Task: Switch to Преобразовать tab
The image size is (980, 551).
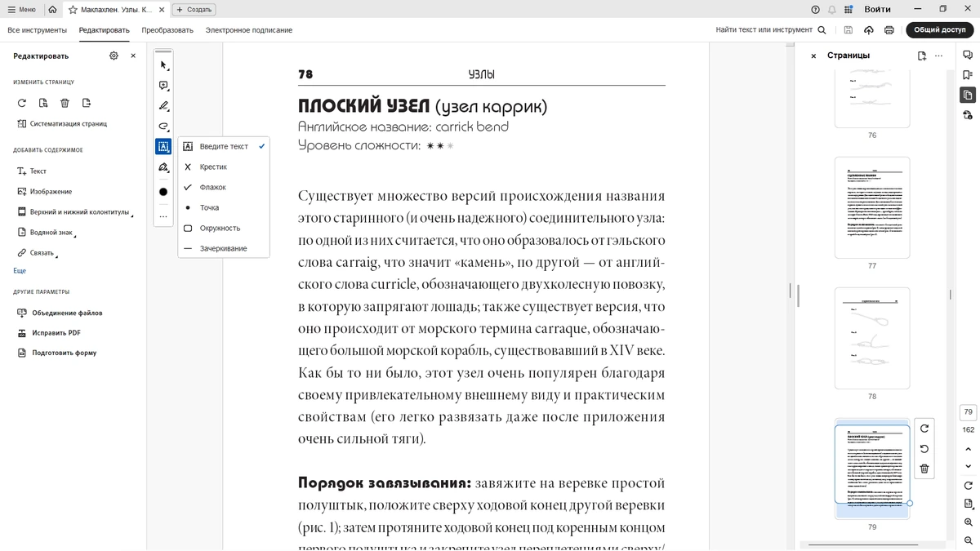Action: [167, 30]
